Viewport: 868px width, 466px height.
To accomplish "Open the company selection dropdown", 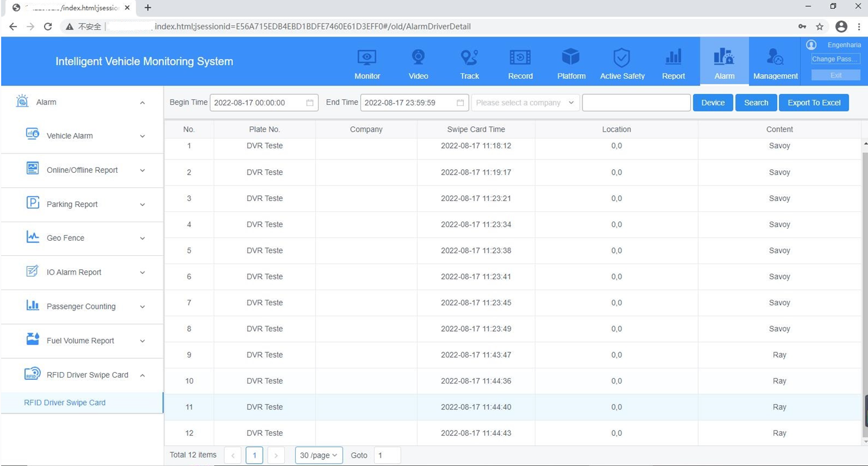I will 525,102.
